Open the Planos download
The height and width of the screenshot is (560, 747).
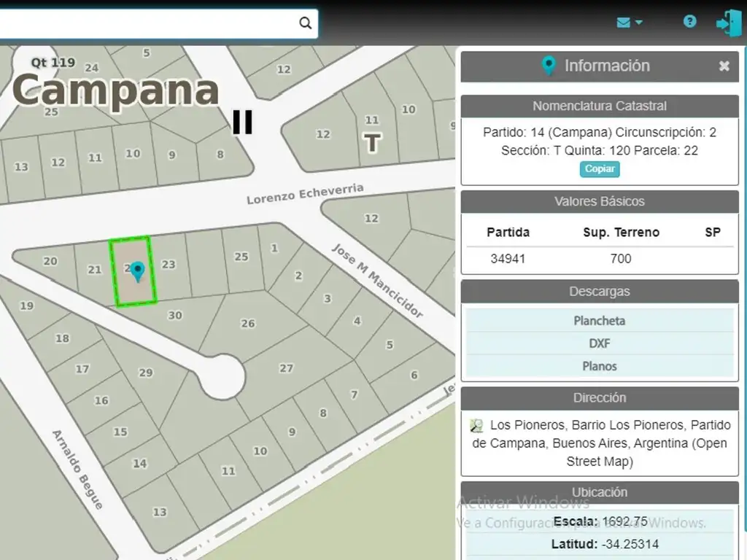[x=599, y=366]
